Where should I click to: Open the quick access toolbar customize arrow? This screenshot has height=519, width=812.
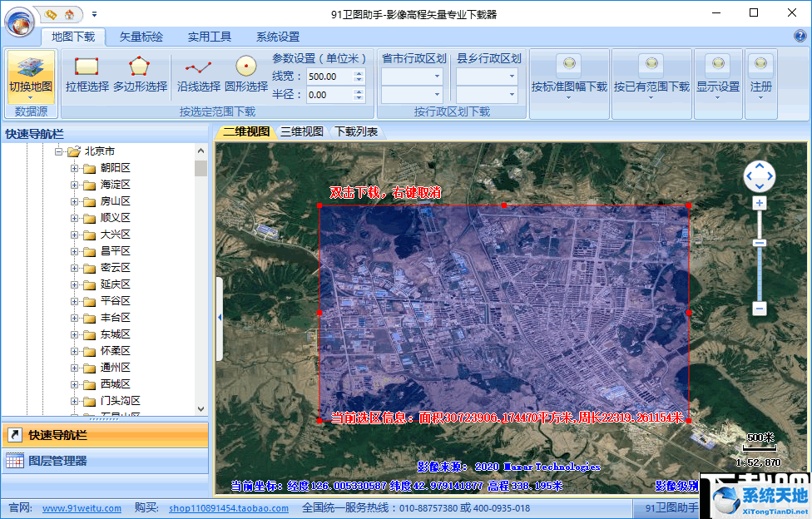pyautogui.click(x=94, y=14)
